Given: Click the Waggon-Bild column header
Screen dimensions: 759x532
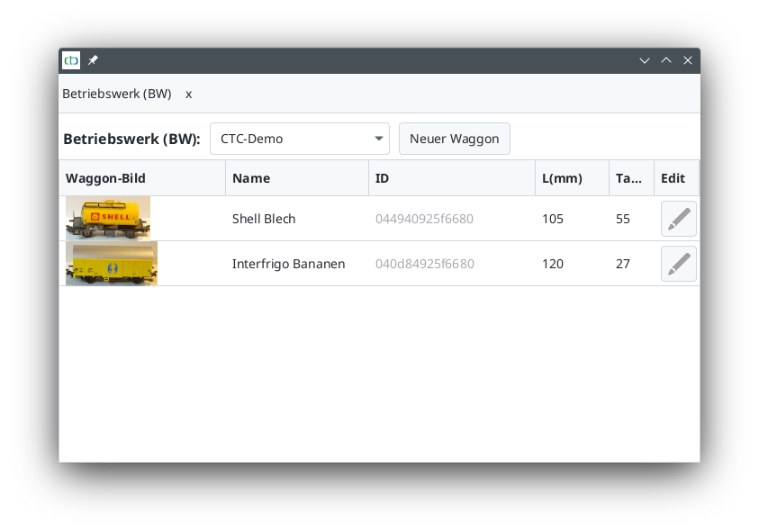Looking at the screenshot, I should pos(141,178).
